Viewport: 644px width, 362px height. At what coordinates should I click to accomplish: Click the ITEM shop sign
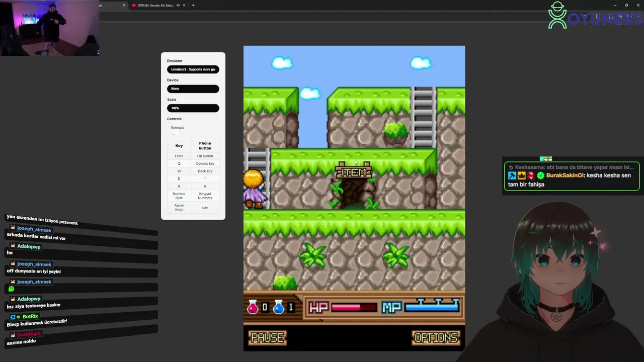tap(354, 171)
